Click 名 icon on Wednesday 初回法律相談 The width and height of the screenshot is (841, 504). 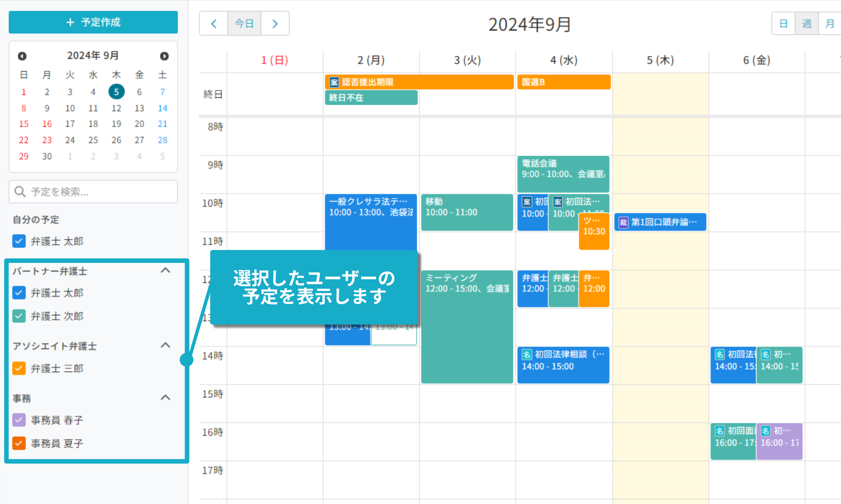coord(527,355)
